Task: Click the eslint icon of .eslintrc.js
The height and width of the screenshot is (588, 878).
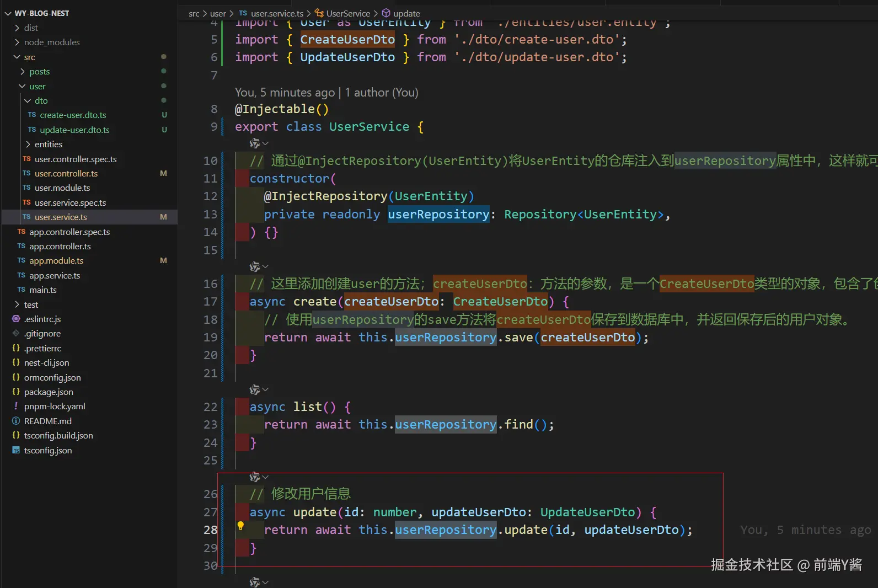Action: tap(16, 319)
